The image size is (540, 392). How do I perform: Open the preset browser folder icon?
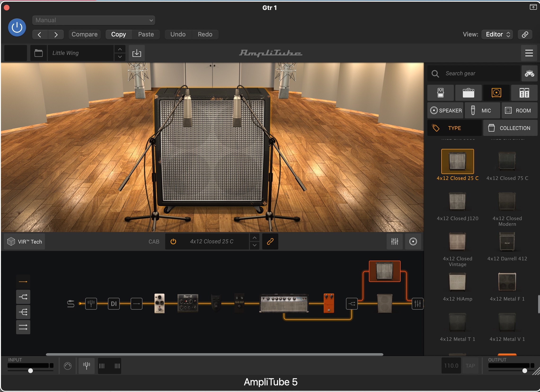pyautogui.click(x=39, y=53)
